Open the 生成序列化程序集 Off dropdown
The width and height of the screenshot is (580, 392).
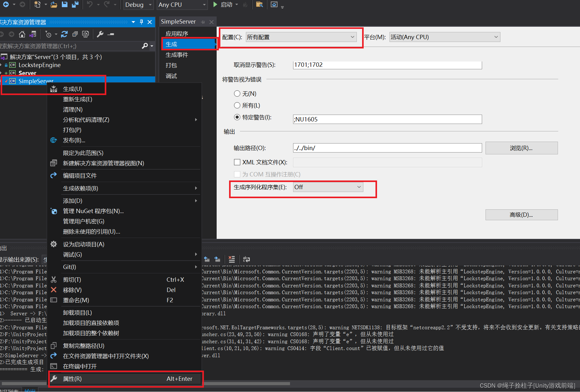tap(328, 187)
